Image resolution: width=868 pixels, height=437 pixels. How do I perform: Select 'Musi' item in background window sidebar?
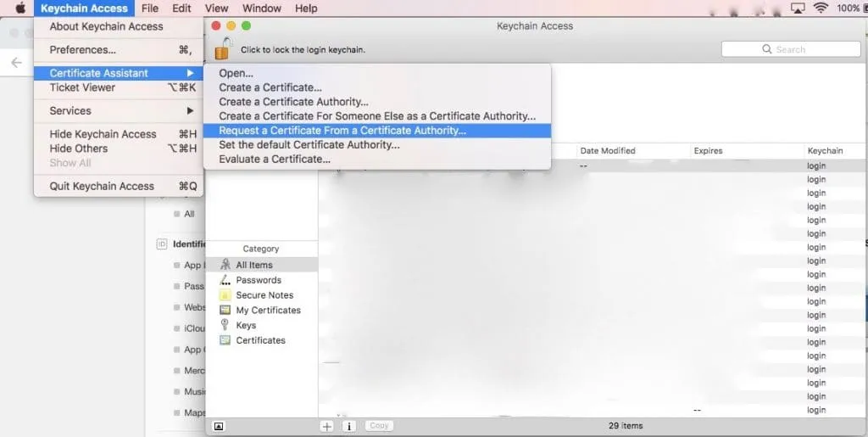(x=194, y=391)
